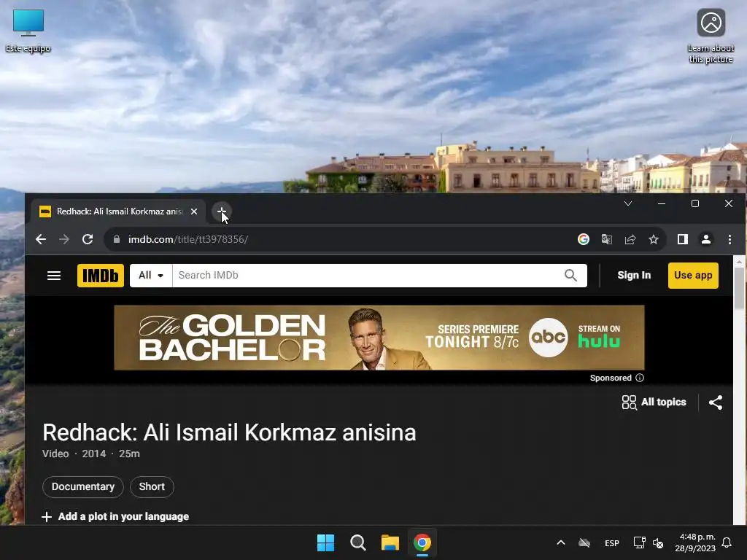Screen dimensions: 747x560
Task: Open the tab search chevron
Action: pos(628,203)
